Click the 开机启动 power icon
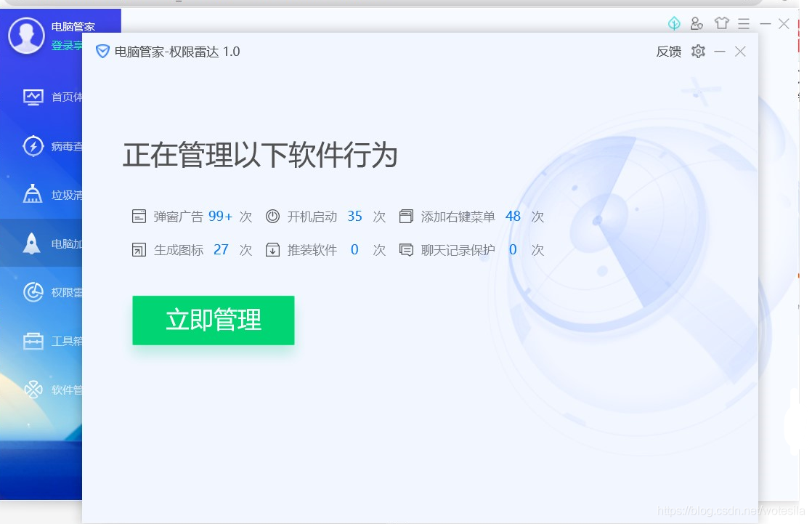 (x=272, y=216)
